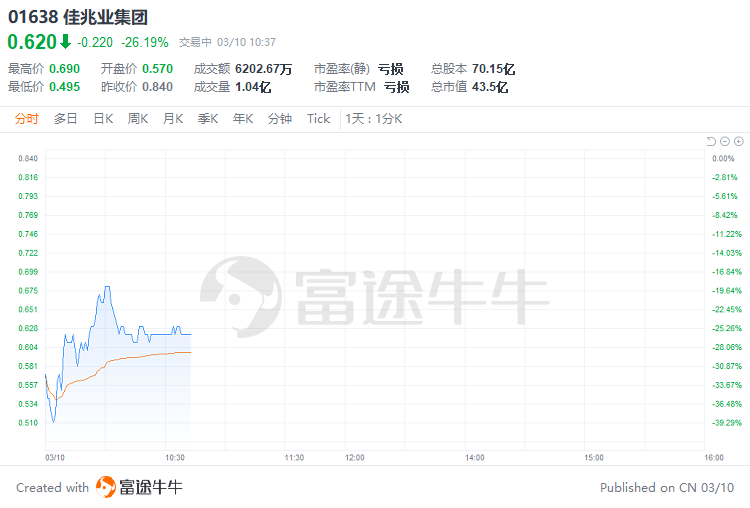
Task: Click the 0.00% right axis label
Action: tap(723, 158)
